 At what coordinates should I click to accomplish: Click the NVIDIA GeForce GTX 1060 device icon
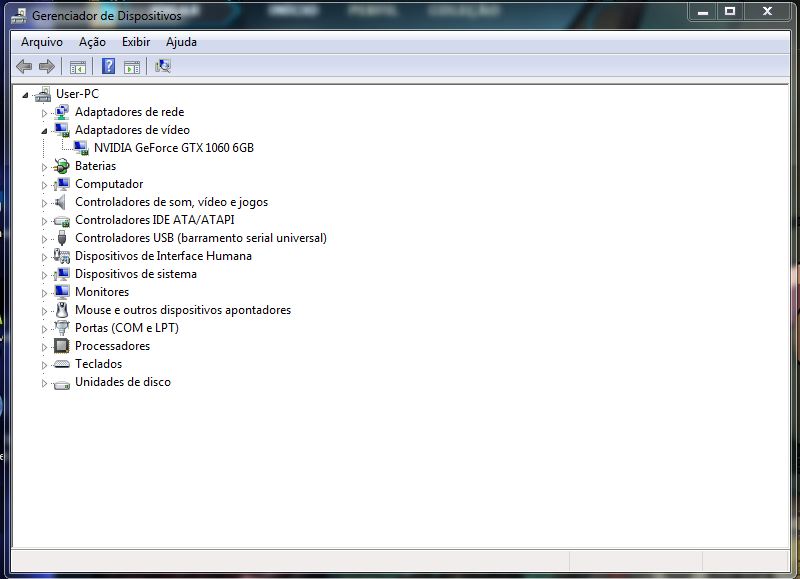tap(81, 148)
